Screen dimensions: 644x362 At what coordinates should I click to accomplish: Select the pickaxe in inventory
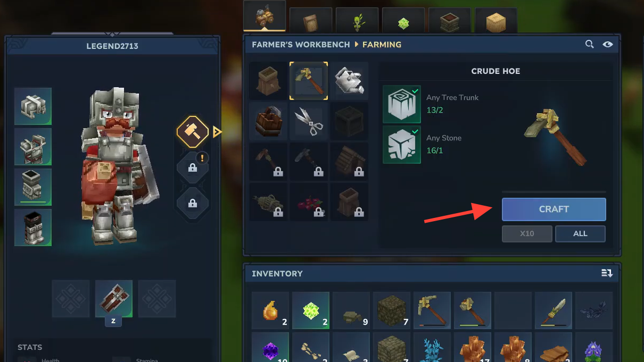(x=432, y=310)
